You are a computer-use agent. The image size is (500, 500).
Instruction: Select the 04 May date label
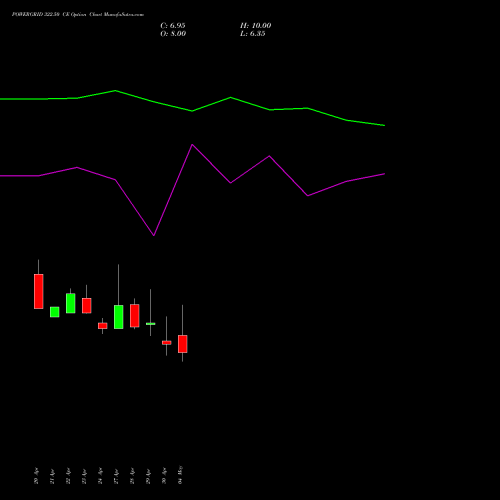[180, 475]
